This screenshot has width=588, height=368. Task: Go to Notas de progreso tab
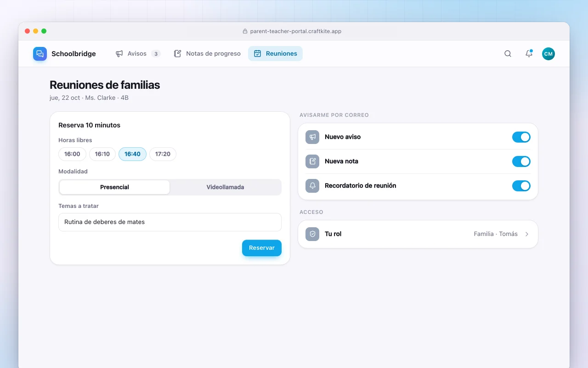pyautogui.click(x=207, y=54)
